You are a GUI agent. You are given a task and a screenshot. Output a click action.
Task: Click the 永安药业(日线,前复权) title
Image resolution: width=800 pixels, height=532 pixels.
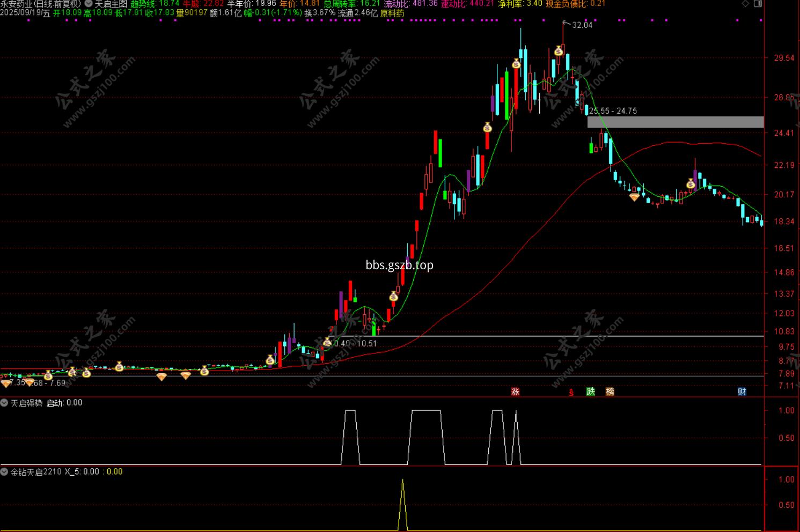(41, 3)
